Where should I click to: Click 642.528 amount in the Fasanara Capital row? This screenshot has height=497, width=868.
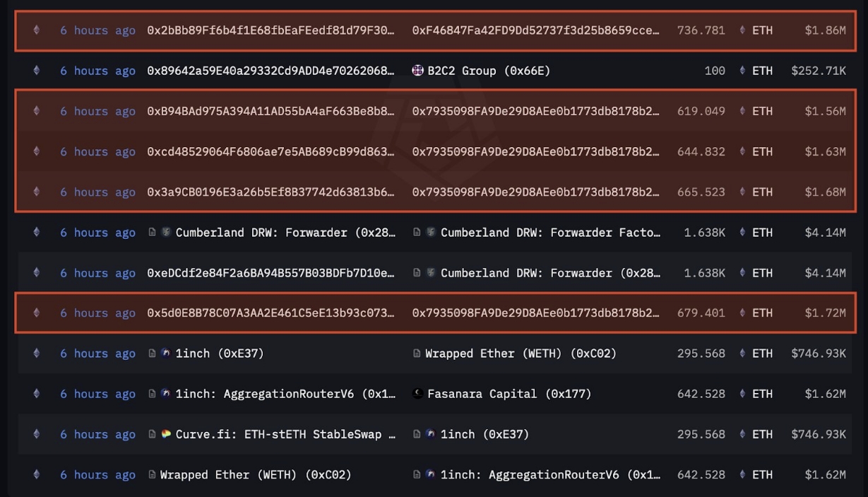[701, 394]
